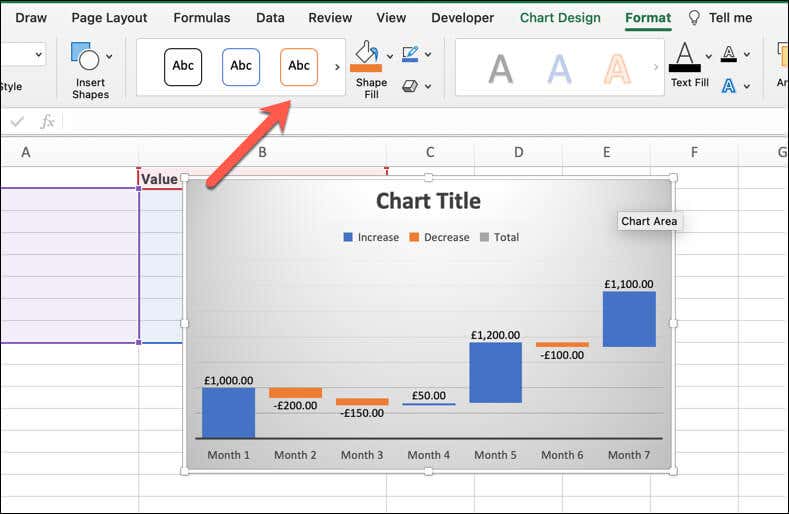The width and height of the screenshot is (789, 514).
Task: Apply the blue WordArt A style
Action: (559, 69)
